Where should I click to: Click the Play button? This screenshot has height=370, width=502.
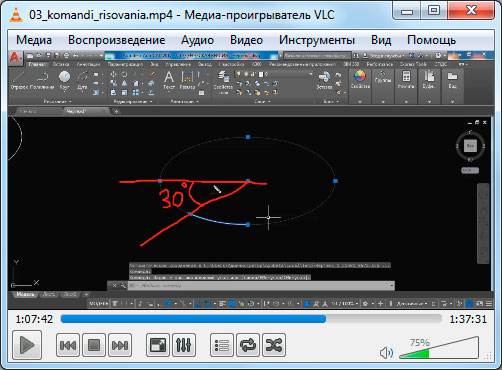point(27,345)
